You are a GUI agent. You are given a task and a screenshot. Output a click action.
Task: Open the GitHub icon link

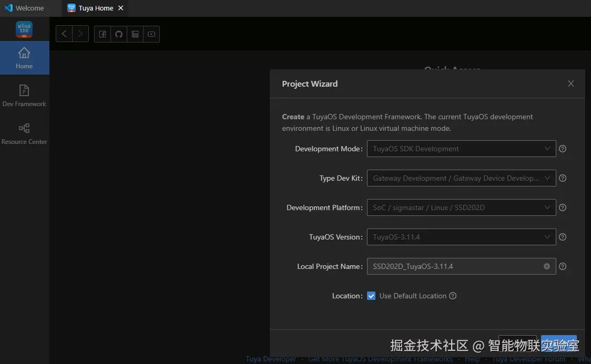click(119, 34)
